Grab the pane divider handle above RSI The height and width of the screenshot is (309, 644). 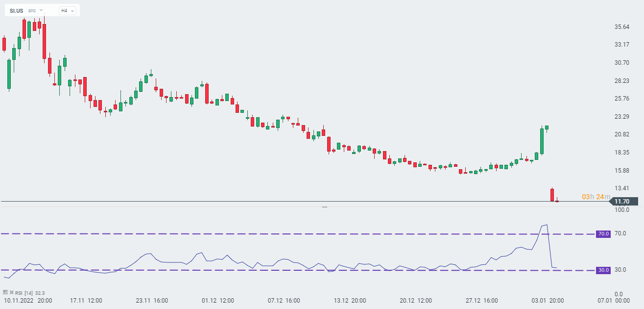tap(324, 207)
